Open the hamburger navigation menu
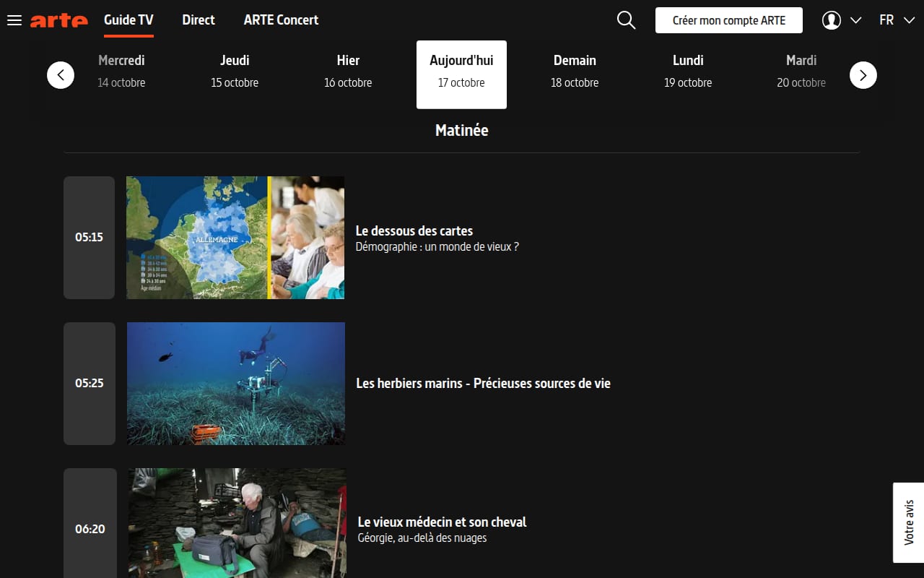Viewport: 924px width, 578px height. [x=14, y=20]
